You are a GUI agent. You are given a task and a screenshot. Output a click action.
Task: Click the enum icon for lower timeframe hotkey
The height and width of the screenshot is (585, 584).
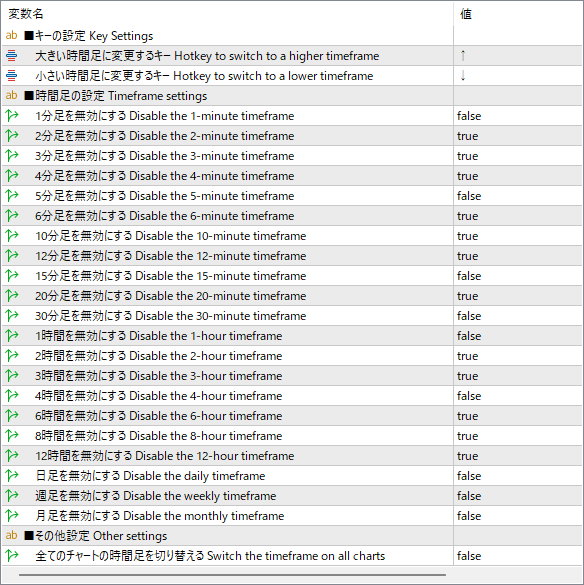pyautogui.click(x=12, y=76)
